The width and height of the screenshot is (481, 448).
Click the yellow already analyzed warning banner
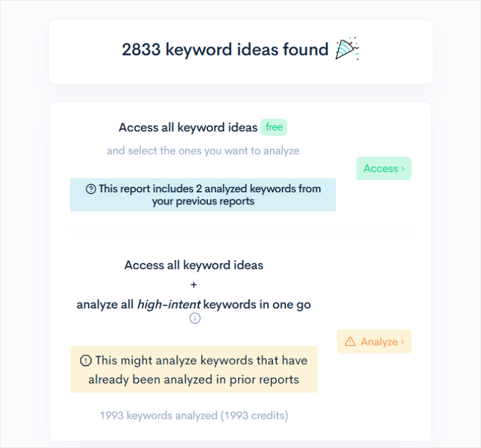click(x=194, y=369)
